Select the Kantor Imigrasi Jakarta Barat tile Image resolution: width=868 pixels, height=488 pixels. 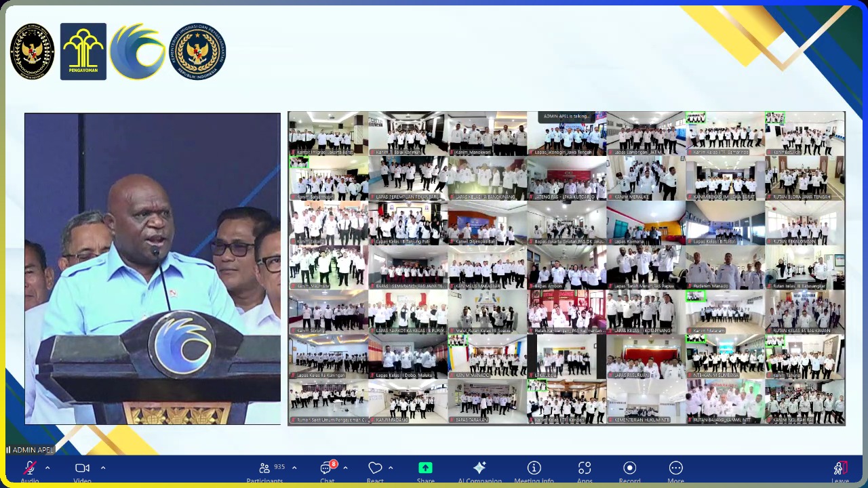[328, 134]
